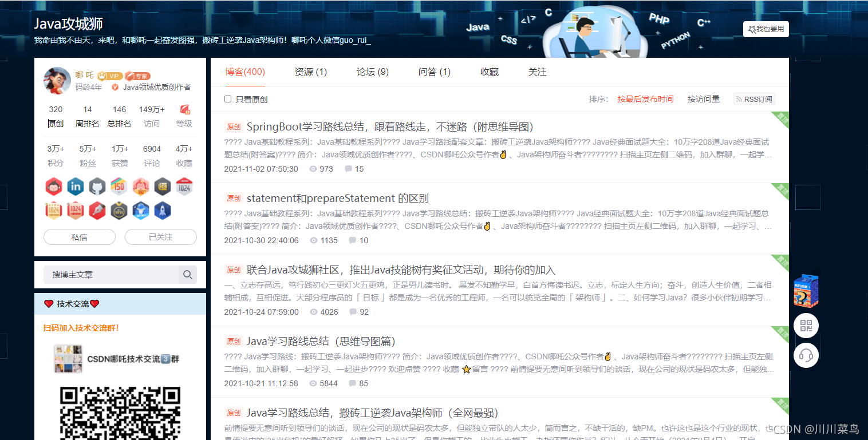
Task: Click the 哪吒 username text
Action: click(x=84, y=76)
